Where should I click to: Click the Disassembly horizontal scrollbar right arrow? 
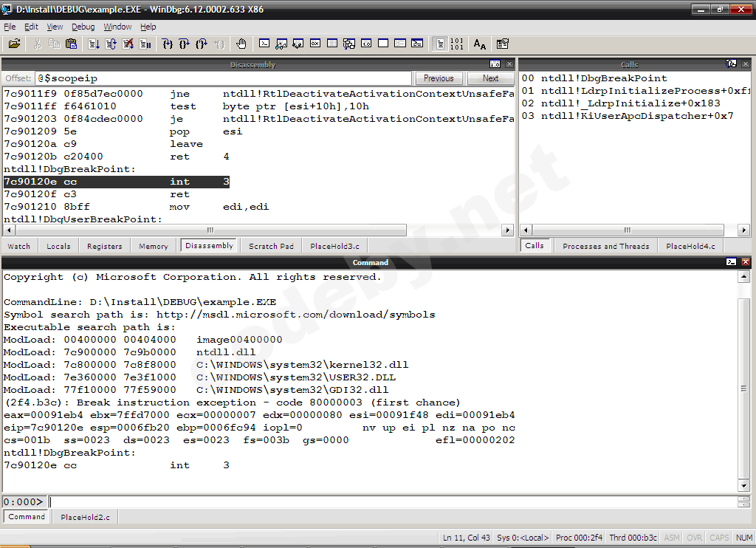click(507, 230)
